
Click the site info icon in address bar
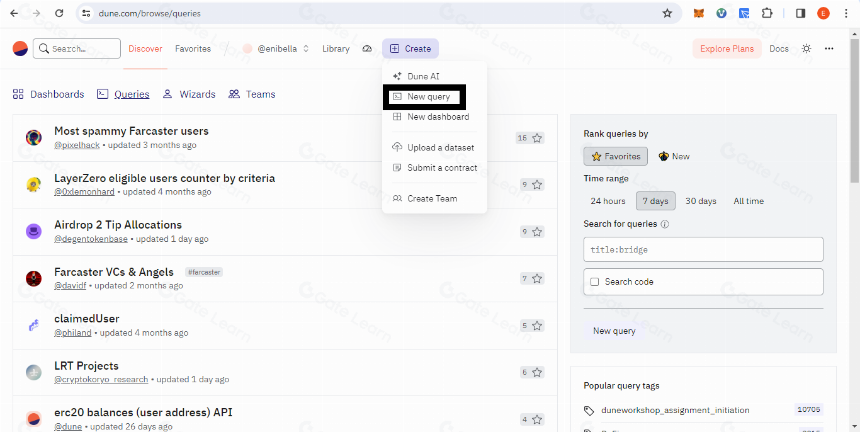tap(86, 13)
